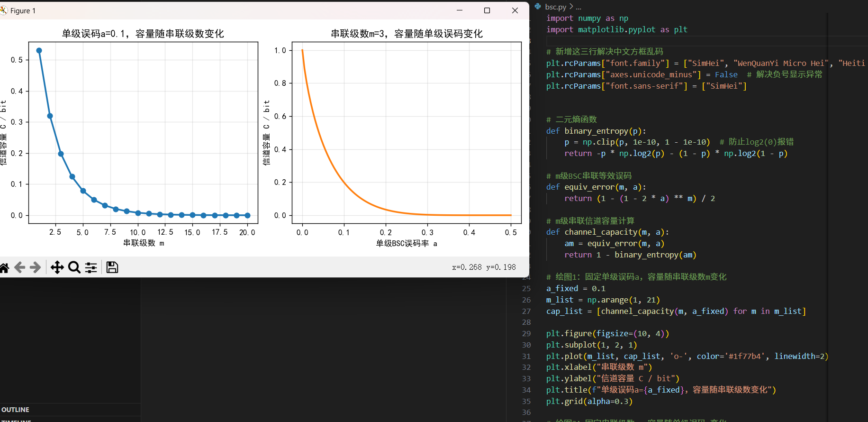
Task: Click def equiv_error(m, a) line
Action: point(596,187)
